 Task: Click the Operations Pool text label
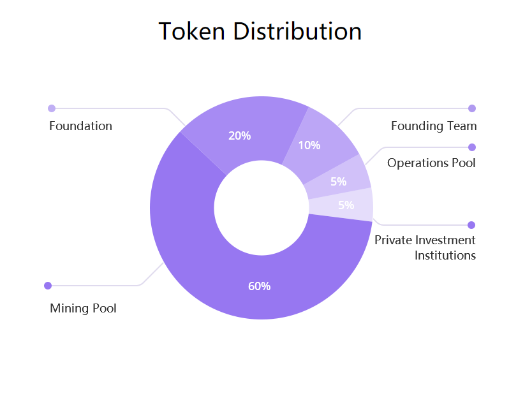431,163
